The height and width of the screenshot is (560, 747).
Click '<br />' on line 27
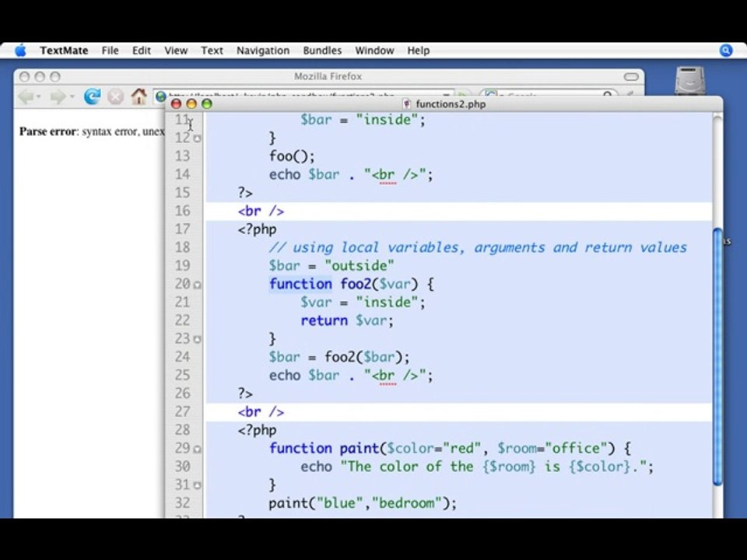click(x=261, y=412)
